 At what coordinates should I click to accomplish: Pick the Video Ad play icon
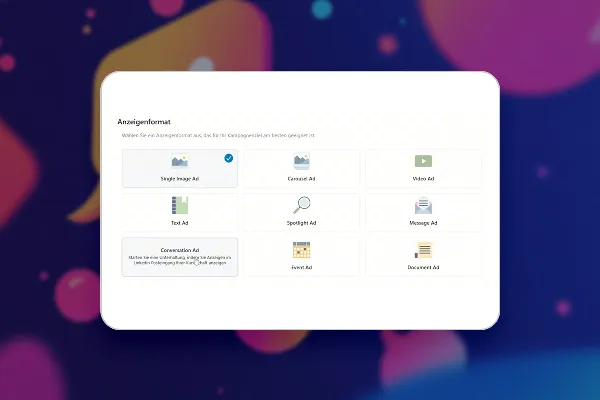click(x=423, y=161)
